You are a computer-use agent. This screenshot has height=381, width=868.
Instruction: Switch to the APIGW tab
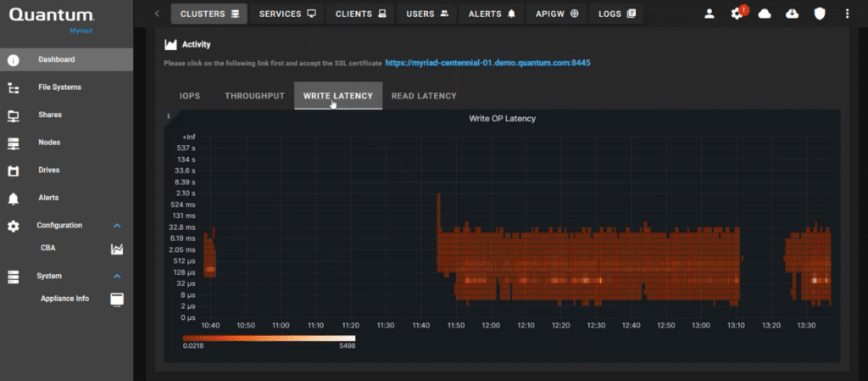coord(556,14)
